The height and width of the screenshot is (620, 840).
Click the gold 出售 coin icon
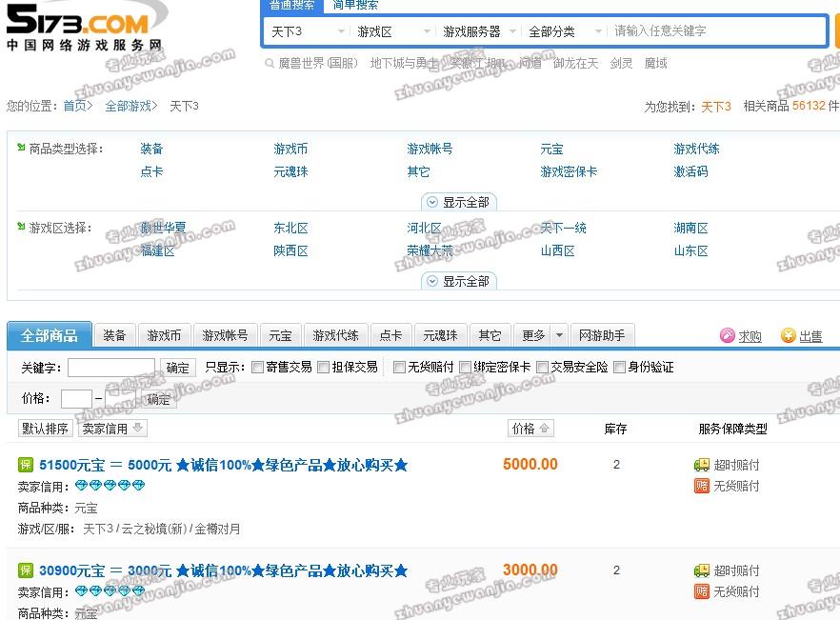[x=788, y=335]
